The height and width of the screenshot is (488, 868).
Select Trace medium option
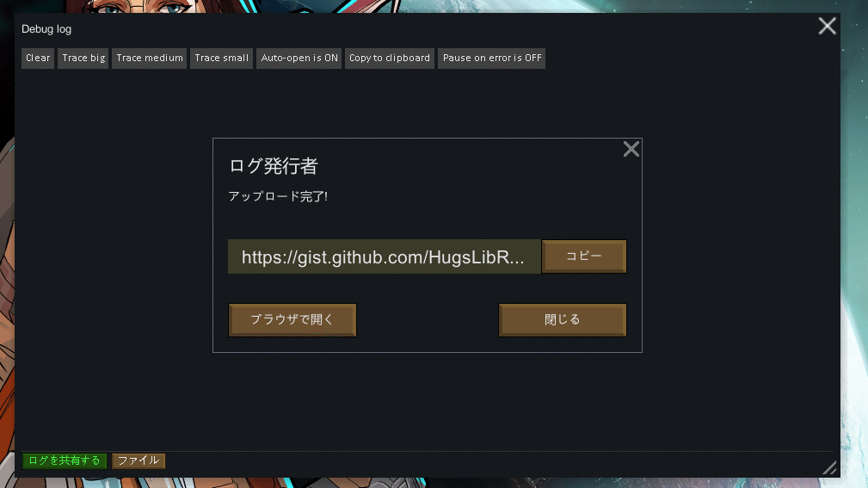pyautogui.click(x=150, y=59)
